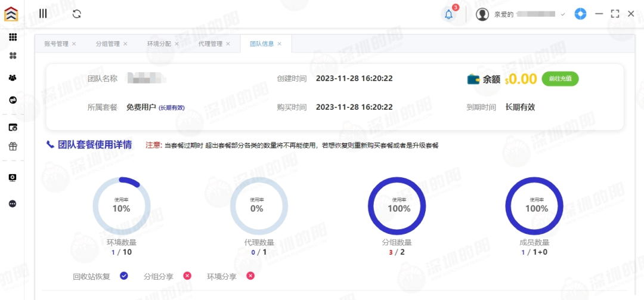Click the 到期时间 长期有效 value

click(x=520, y=107)
